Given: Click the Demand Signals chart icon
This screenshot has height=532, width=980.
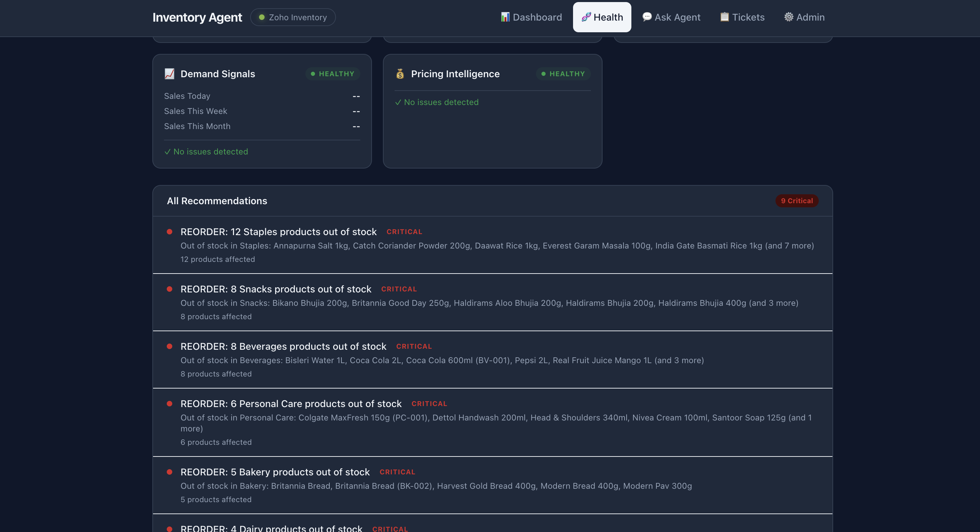Looking at the screenshot, I should tap(169, 73).
